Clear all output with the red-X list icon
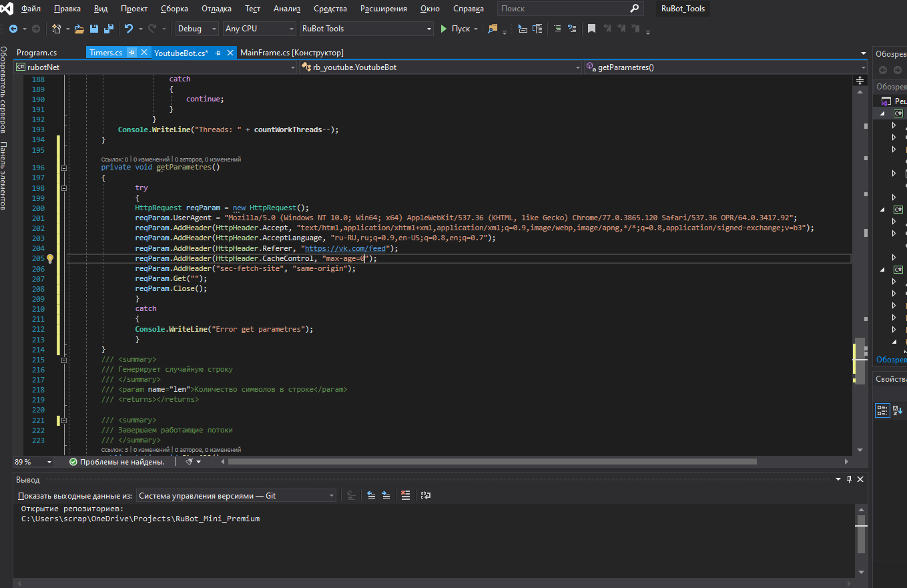 (405, 495)
